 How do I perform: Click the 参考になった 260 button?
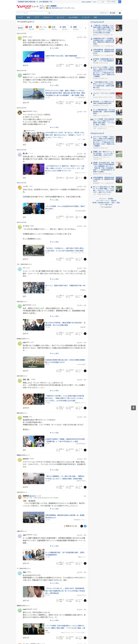tap(70, 526)
